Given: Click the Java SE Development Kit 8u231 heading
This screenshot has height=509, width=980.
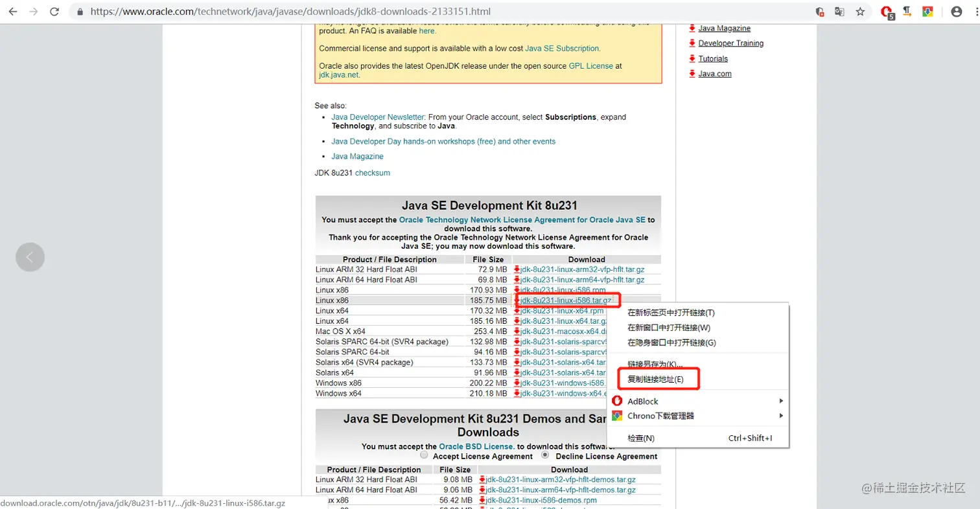Looking at the screenshot, I should [489, 205].
